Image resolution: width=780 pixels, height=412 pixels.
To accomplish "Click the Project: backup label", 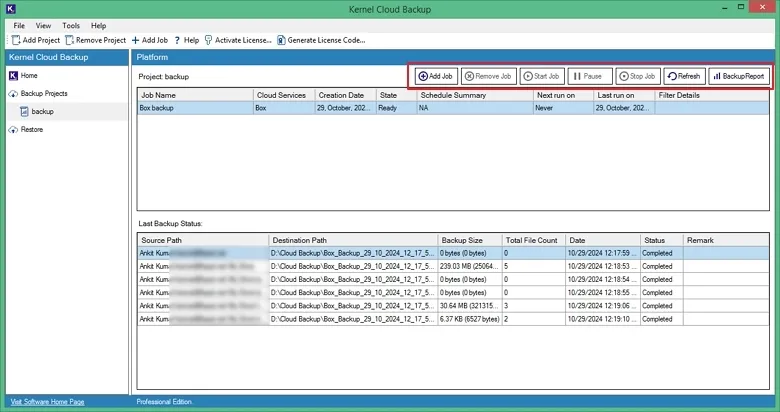I will [x=164, y=77].
